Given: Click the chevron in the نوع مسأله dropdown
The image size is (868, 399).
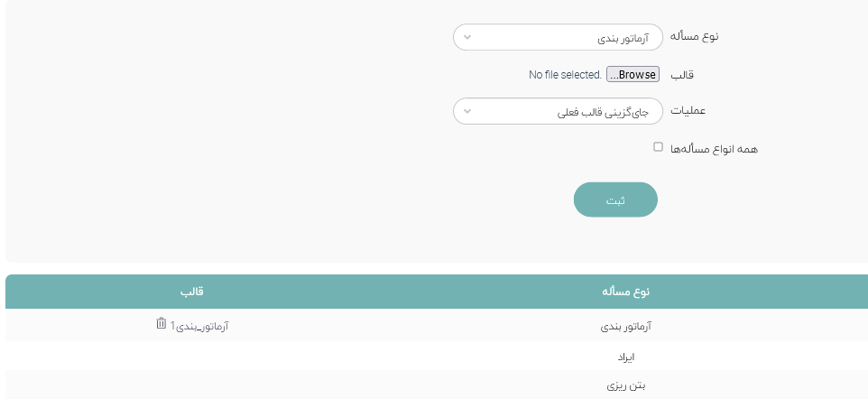Looking at the screenshot, I should coord(466,38).
